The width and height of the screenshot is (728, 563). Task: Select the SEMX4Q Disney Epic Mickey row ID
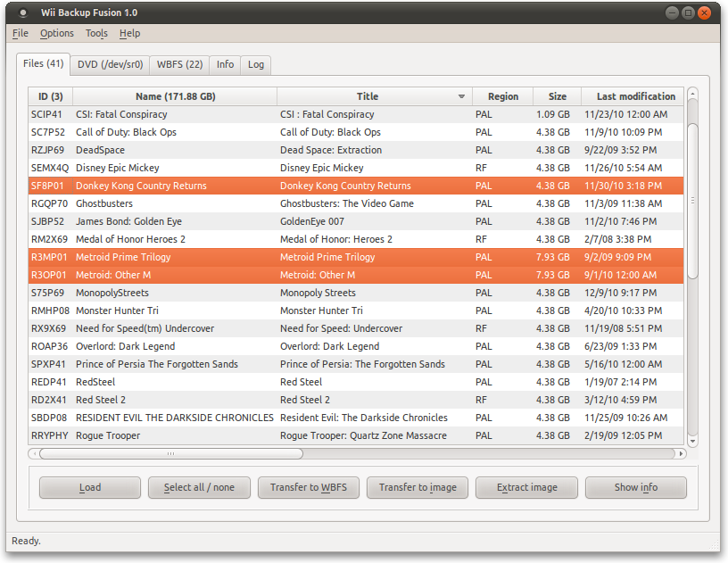pyautogui.click(x=50, y=168)
